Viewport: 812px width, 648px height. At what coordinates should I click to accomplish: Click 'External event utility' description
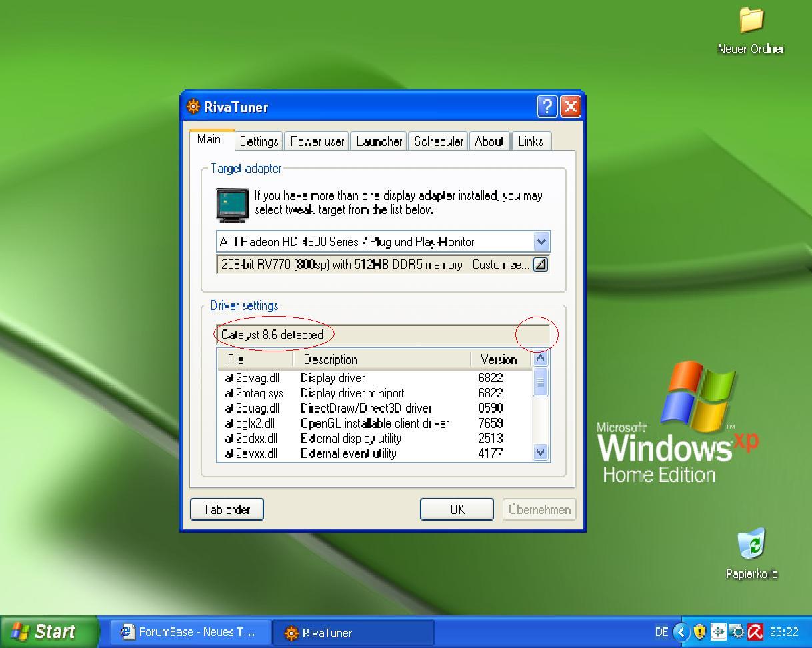click(349, 453)
